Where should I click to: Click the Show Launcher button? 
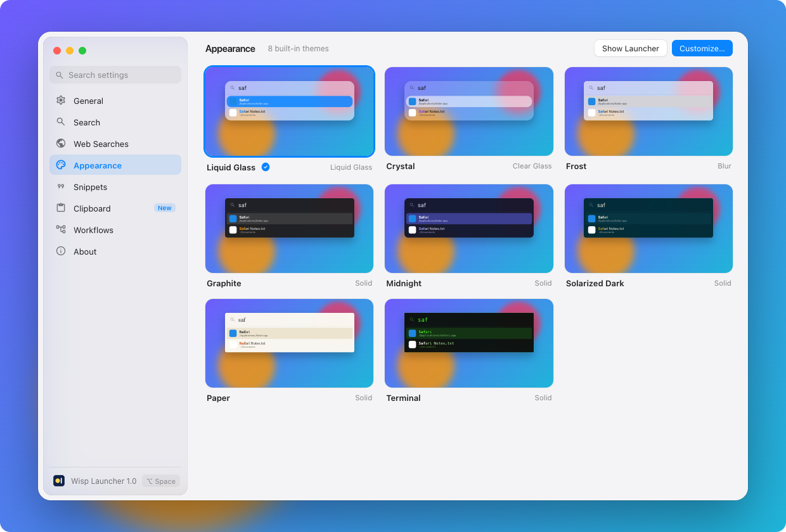(631, 48)
